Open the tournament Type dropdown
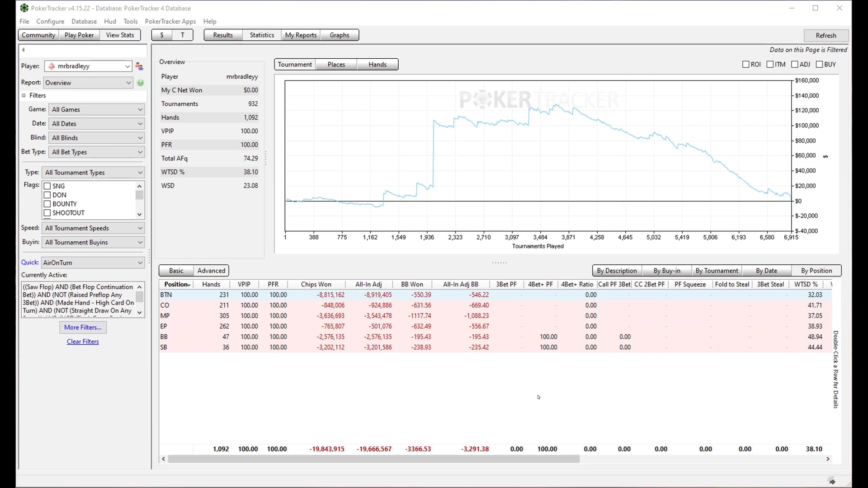The image size is (868, 488). [x=94, y=173]
